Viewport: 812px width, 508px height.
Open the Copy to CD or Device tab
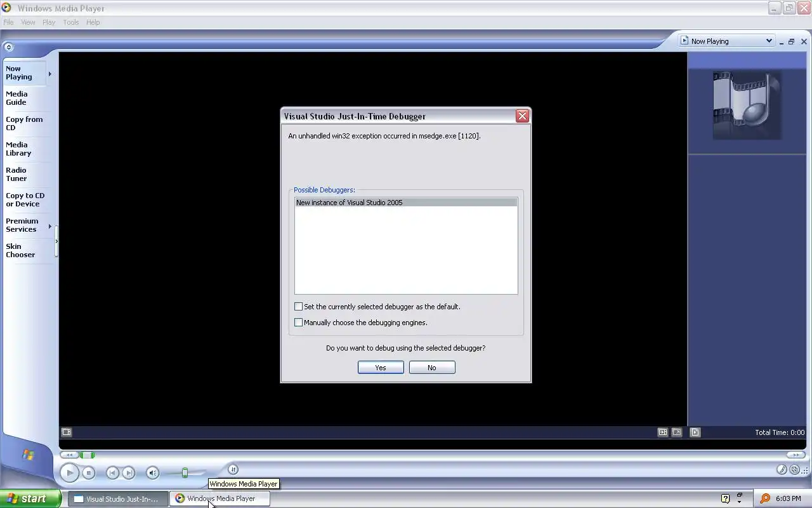24,200
